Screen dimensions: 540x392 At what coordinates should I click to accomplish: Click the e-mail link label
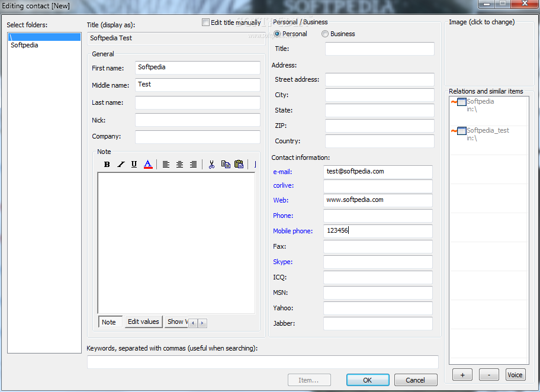pyautogui.click(x=282, y=172)
